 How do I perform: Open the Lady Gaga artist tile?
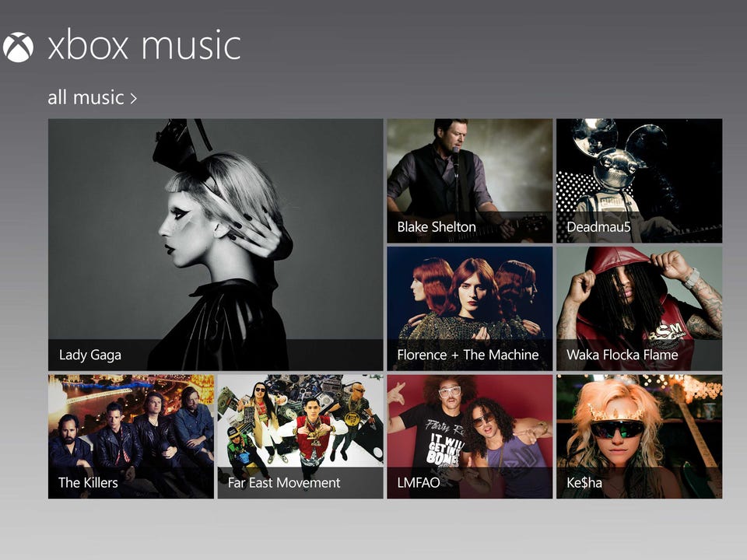click(x=216, y=245)
